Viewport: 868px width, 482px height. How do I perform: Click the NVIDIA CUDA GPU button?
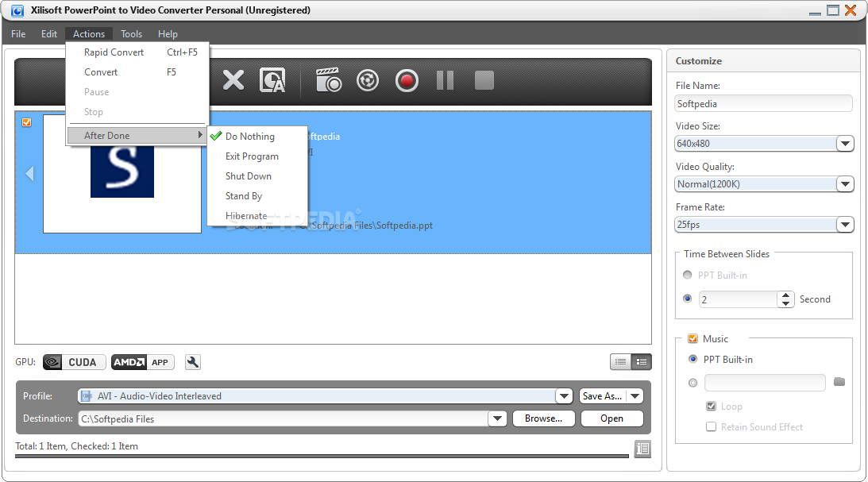(74, 362)
